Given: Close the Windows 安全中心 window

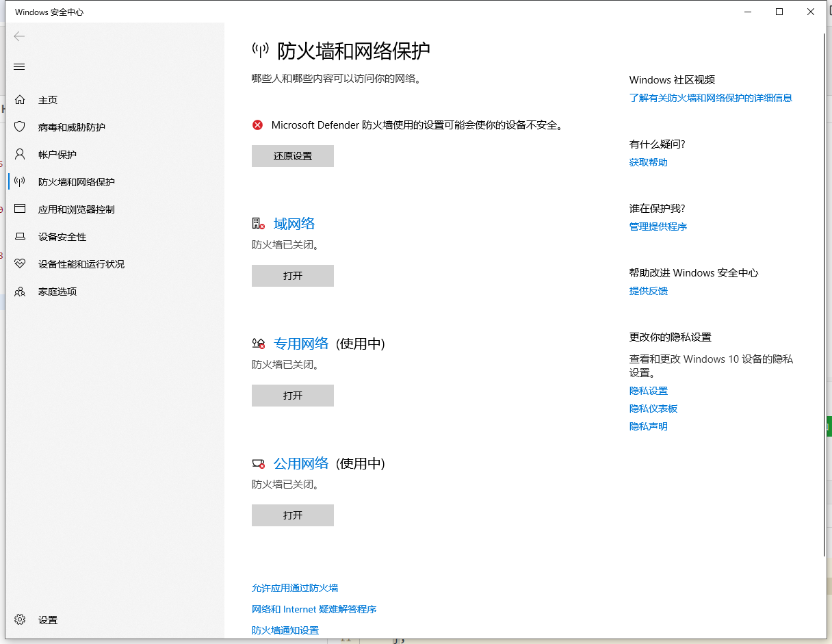Looking at the screenshot, I should [811, 12].
